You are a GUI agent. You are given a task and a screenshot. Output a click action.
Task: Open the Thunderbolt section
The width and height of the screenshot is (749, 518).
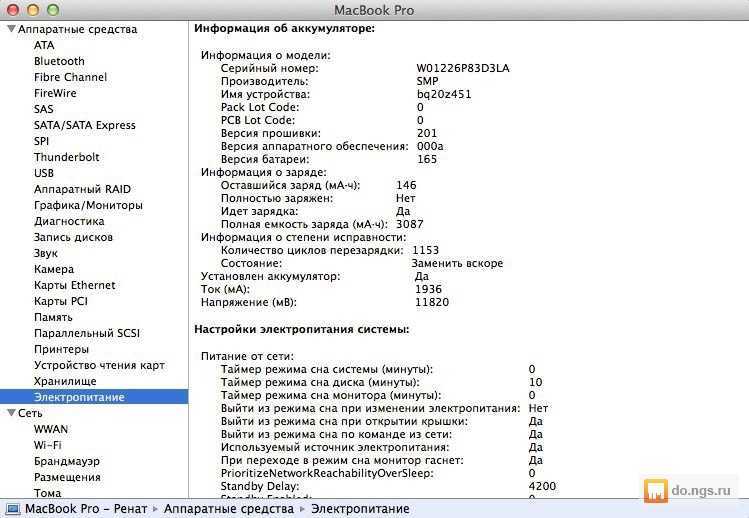point(66,157)
